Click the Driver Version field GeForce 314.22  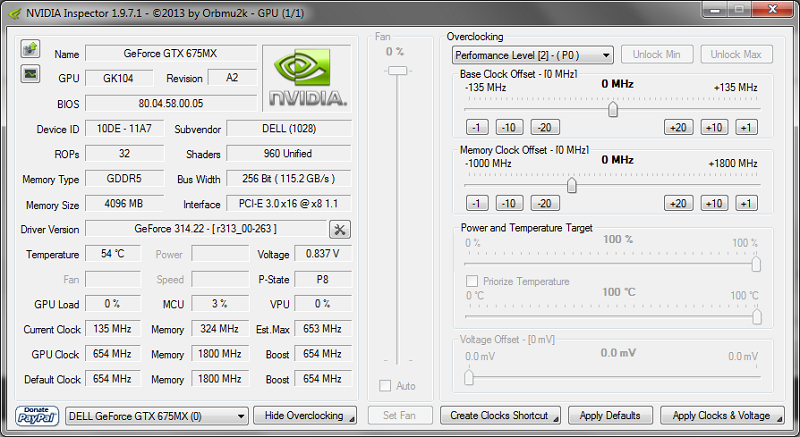tap(206, 228)
